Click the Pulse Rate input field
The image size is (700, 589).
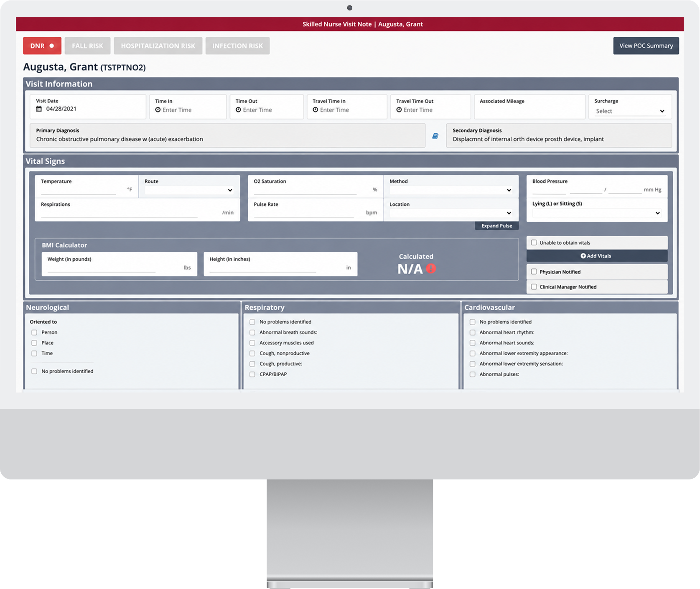[304, 213]
